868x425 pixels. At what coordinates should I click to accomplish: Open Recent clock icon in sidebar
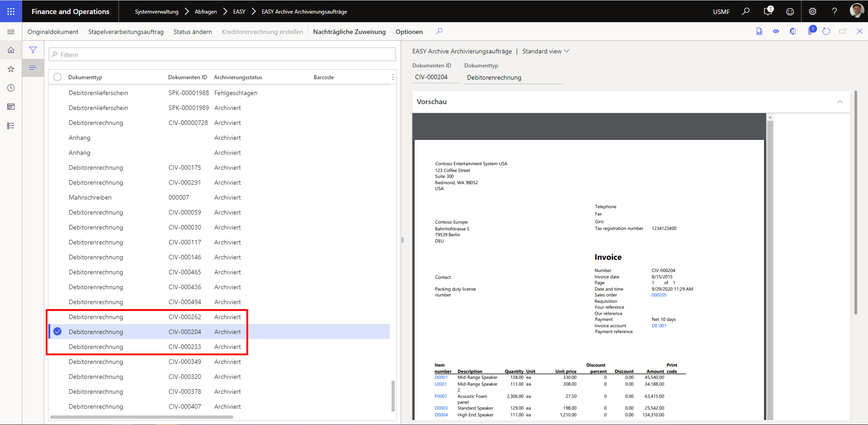11,88
